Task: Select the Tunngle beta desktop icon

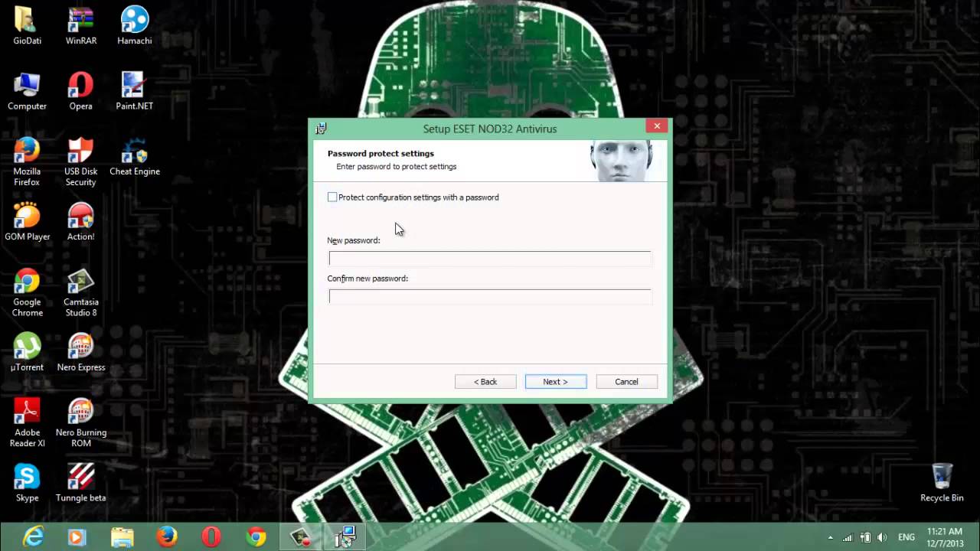Action: coord(80,483)
